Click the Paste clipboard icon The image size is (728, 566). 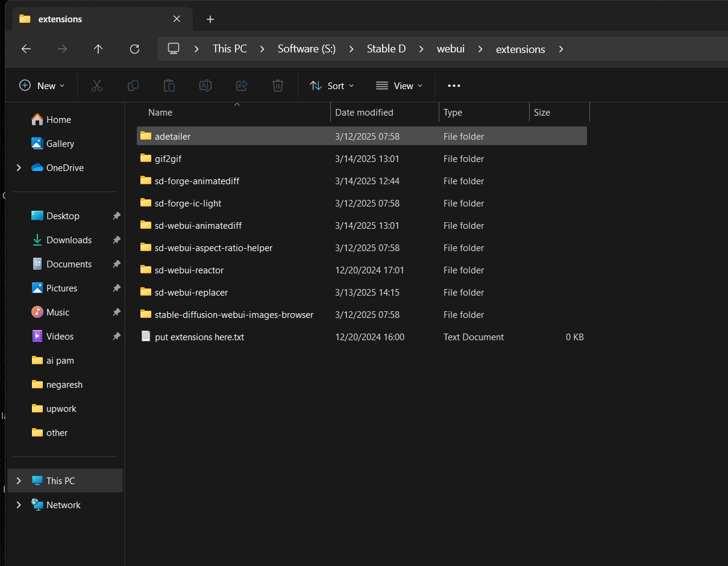[x=169, y=86]
